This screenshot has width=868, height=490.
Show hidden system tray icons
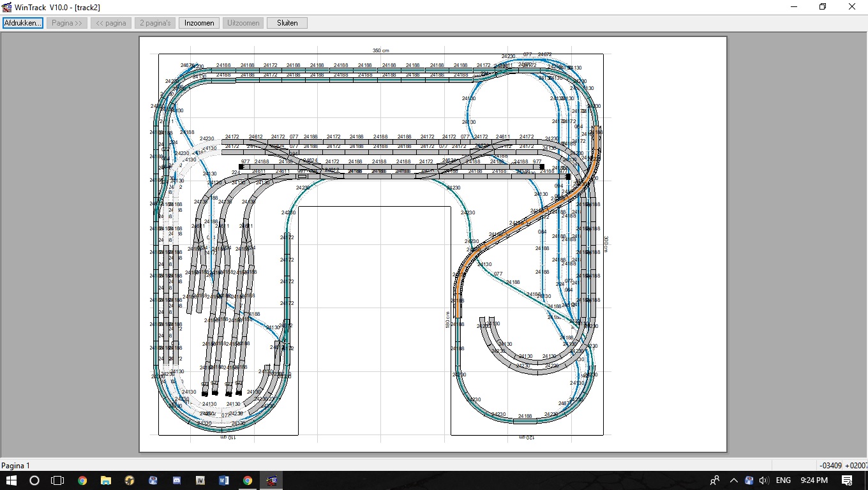point(734,480)
